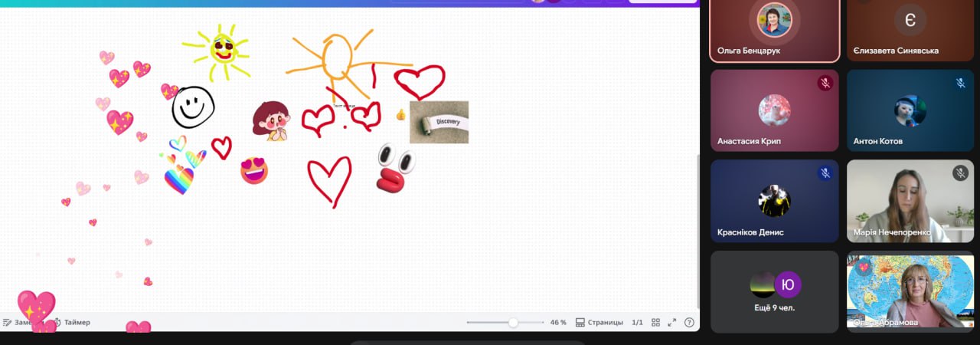The width and height of the screenshot is (980, 345).
Task: Open grid view of pages
Action: point(656,323)
